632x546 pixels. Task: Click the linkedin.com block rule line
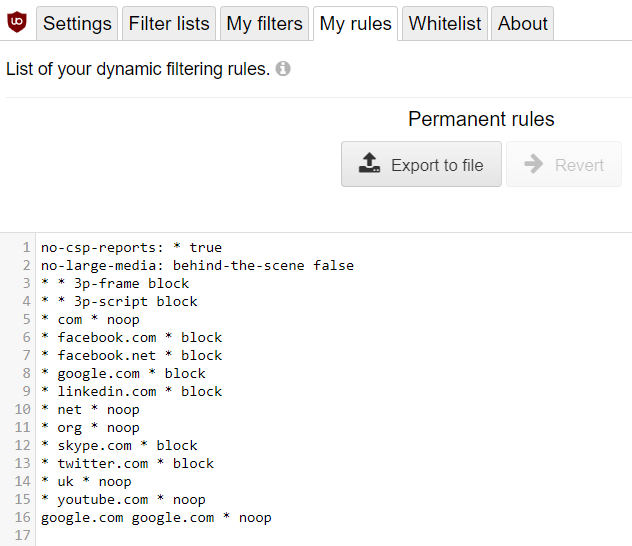(x=131, y=391)
